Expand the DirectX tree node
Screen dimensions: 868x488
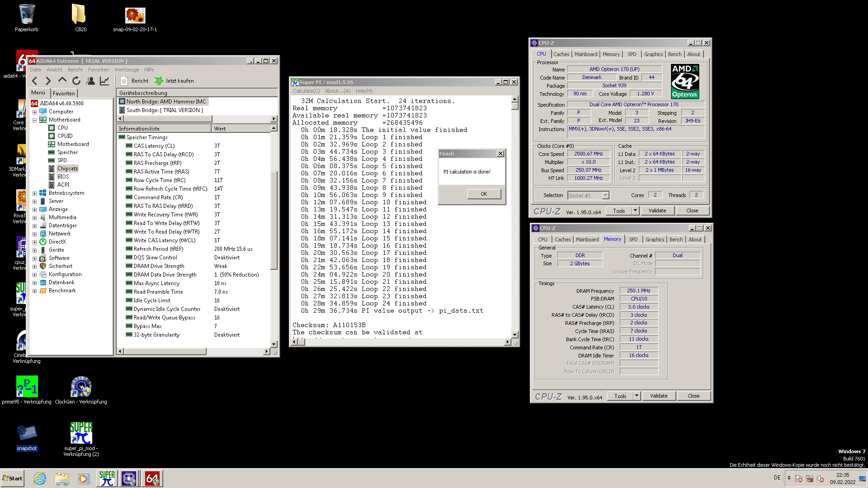pos(34,242)
